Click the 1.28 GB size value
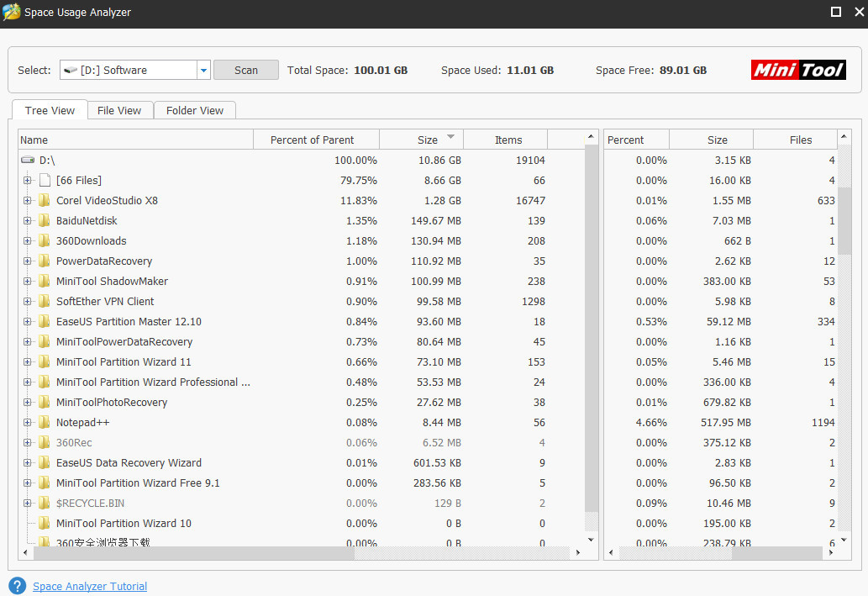Viewport: 868px width, 596px height. (x=443, y=201)
